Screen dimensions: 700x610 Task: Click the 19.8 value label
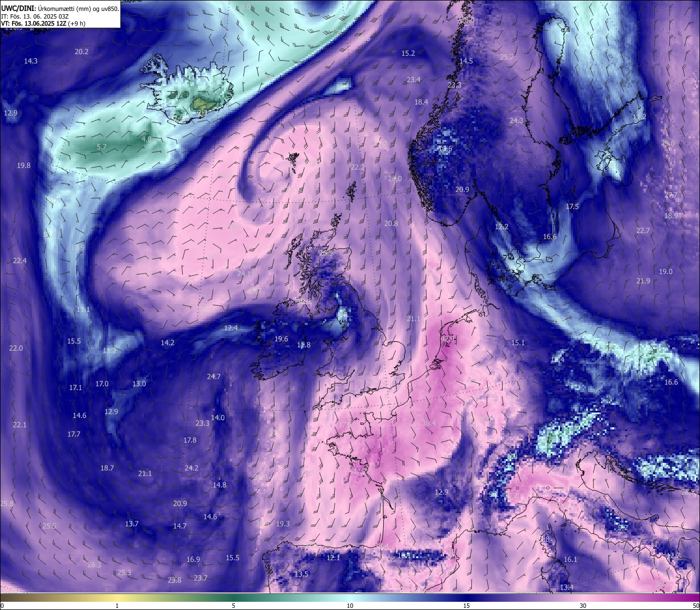[24, 165]
